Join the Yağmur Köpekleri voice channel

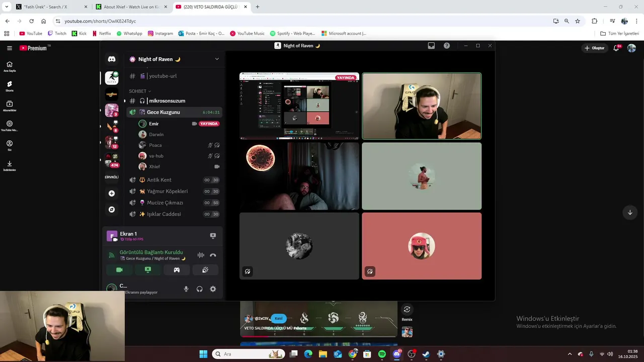pos(174,191)
